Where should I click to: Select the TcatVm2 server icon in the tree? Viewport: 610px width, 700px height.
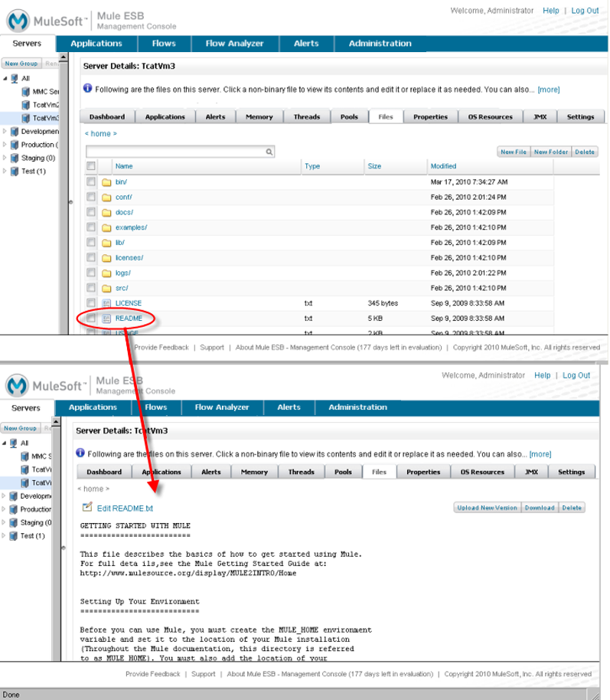coord(25,104)
